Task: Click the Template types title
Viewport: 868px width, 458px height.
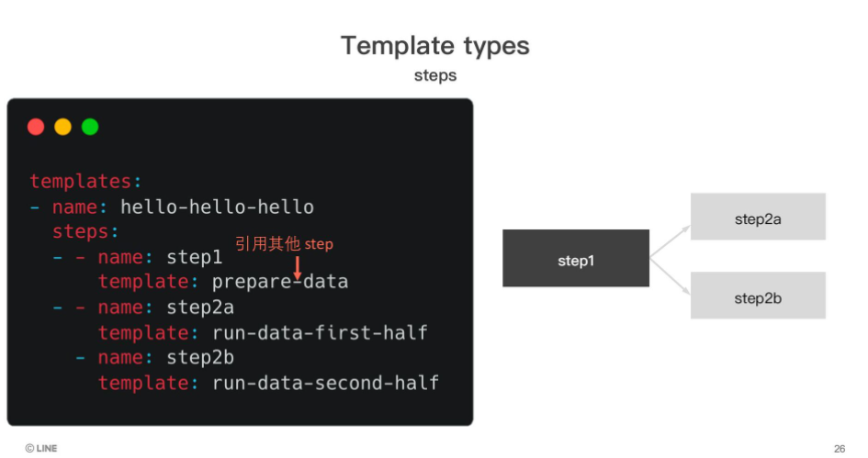Action: (x=435, y=46)
